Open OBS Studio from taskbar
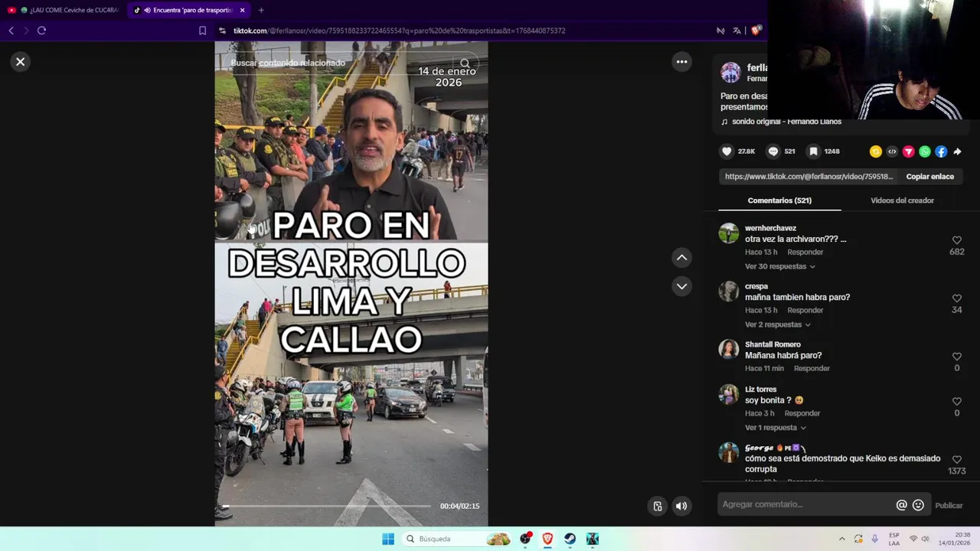 click(525, 539)
